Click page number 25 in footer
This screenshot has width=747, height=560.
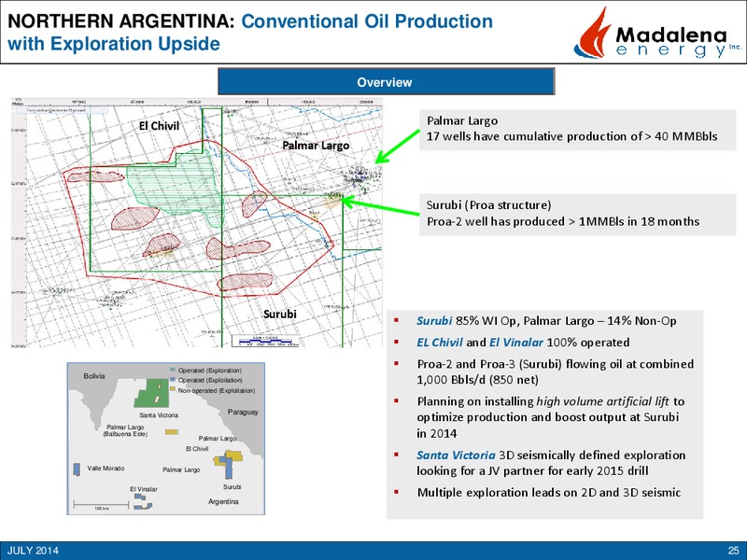tap(733, 551)
